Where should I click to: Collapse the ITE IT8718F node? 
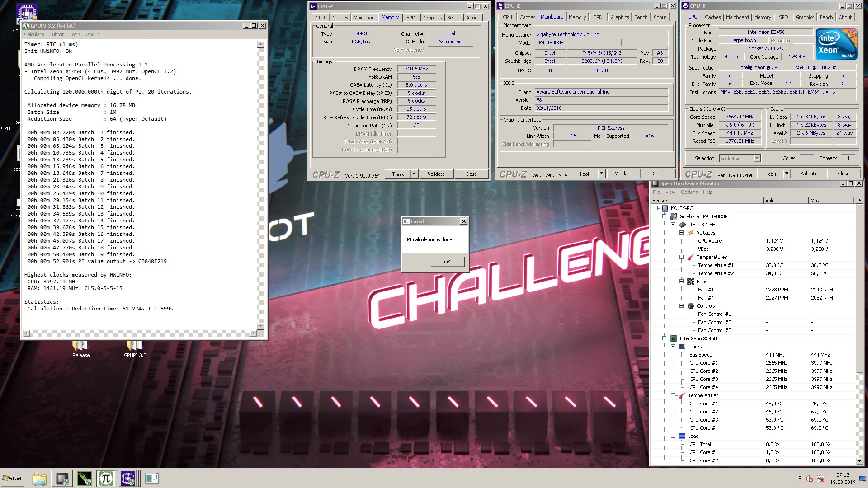[x=673, y=225]
